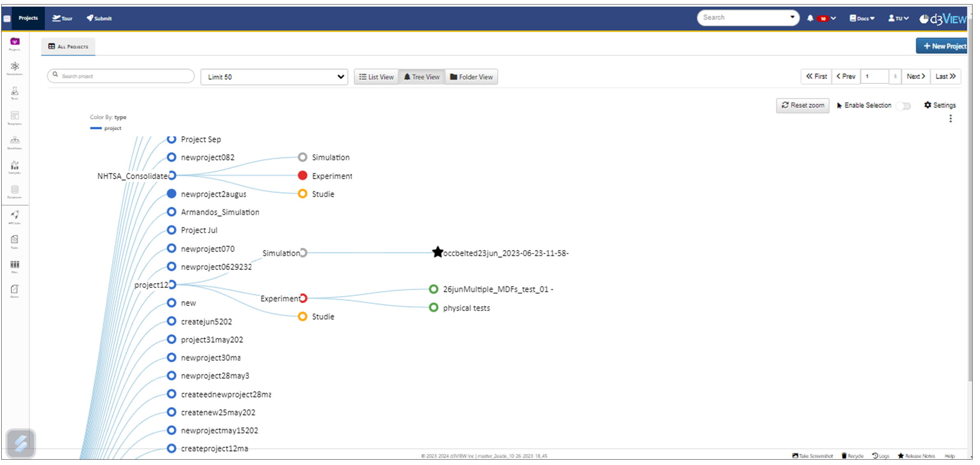Switch to Folder View
The width and height of the screenshot is (980, 465).
(471, 77)
